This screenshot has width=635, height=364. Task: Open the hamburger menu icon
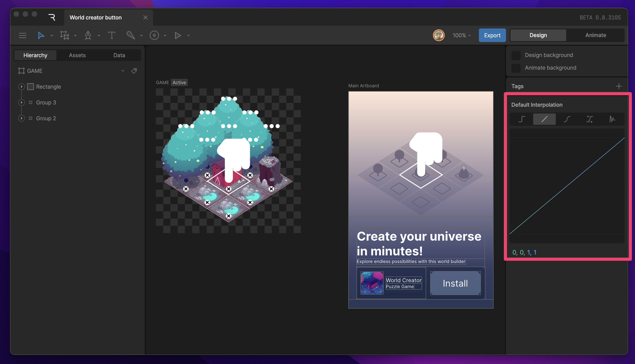[x=23, y=35]
